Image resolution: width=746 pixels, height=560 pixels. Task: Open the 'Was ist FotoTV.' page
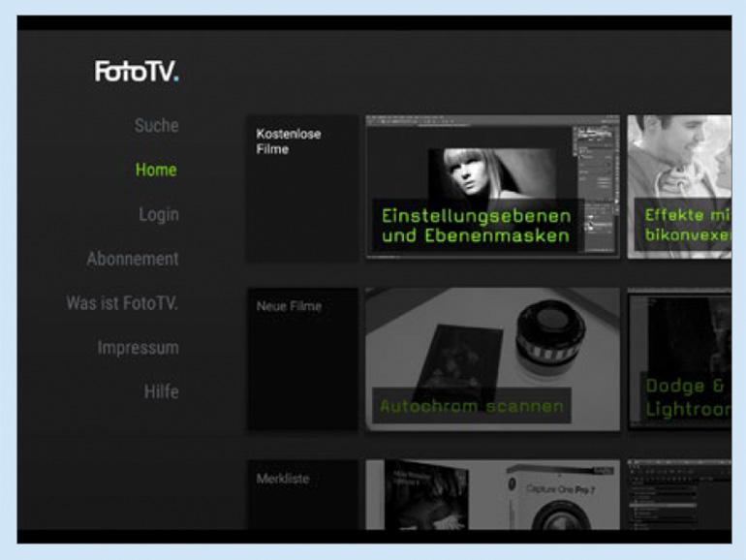[122, 303]
